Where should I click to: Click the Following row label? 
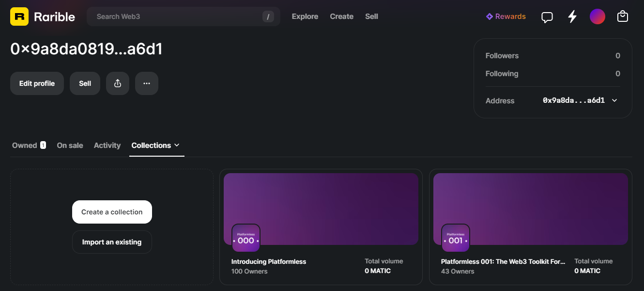tap(502, 74)
